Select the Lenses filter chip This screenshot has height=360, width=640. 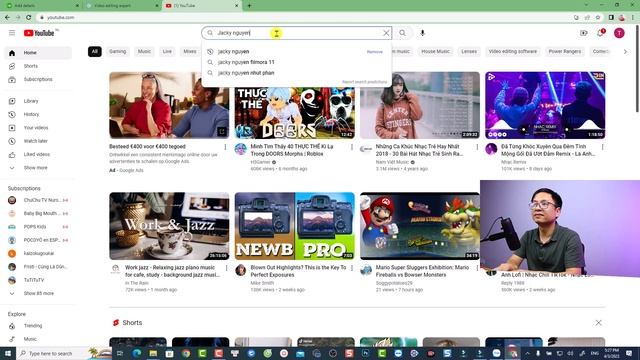pyautogui.click(x=469, y=51)
